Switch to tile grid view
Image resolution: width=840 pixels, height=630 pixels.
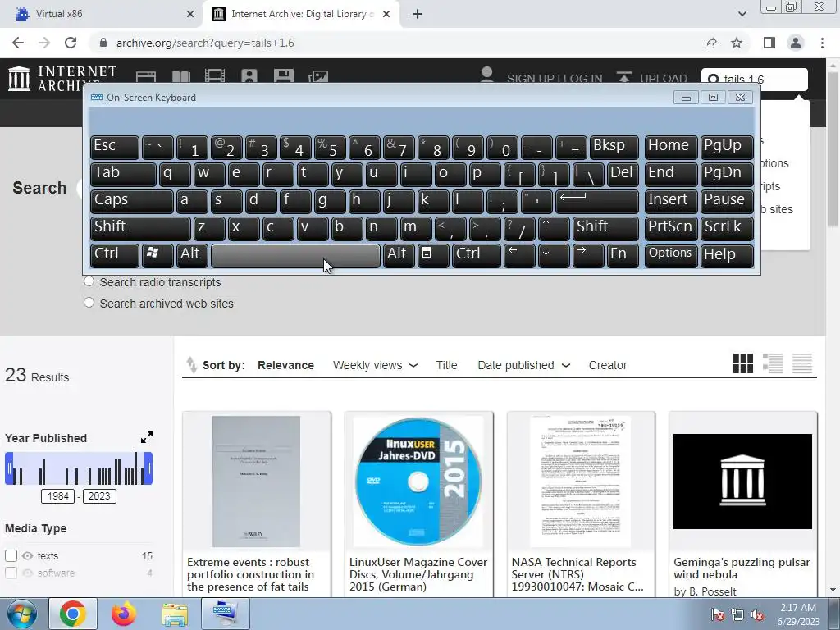(743, 363)
